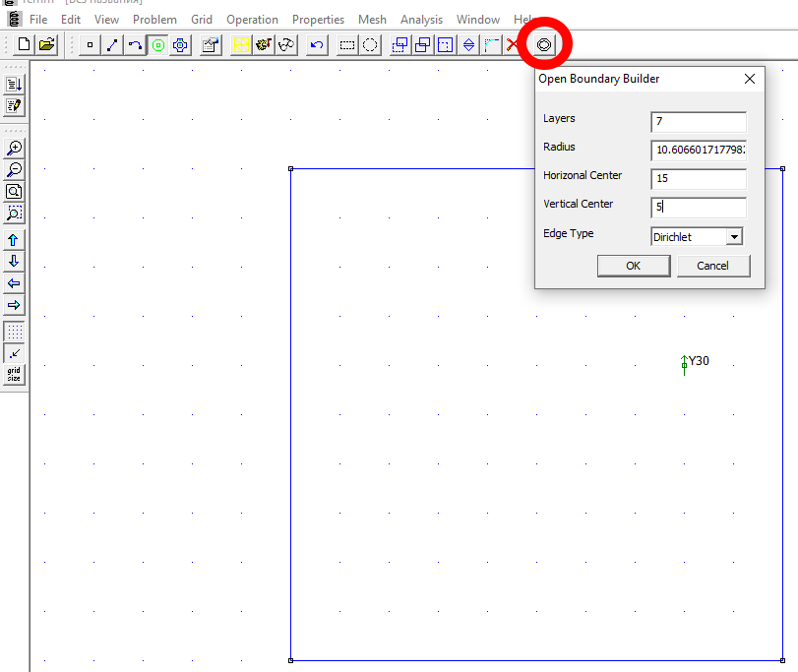The image size is (798, 672).
Task: Zoom in with the plus magnifier
Action: [14, 148]
